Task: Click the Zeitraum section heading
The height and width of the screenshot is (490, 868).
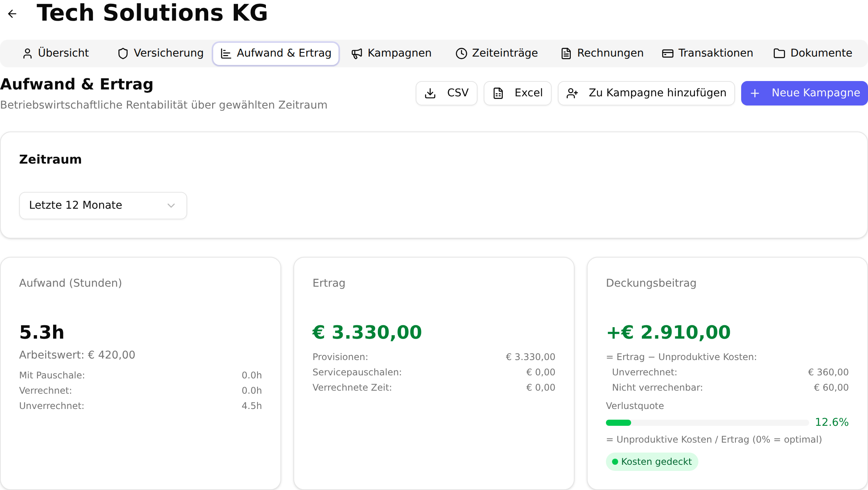Action: (x=50, y=159)
